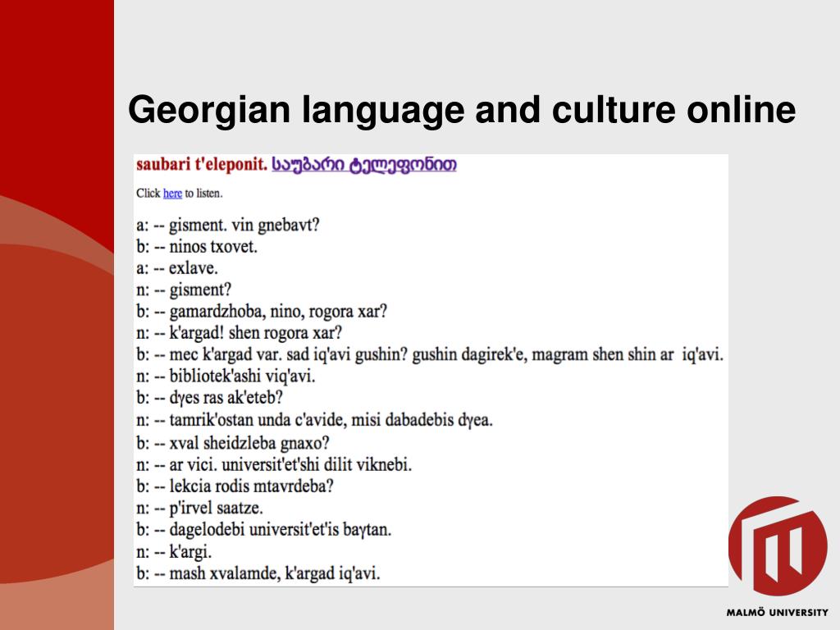Click the line 'n: -- gisment?'

pos(184,290)
